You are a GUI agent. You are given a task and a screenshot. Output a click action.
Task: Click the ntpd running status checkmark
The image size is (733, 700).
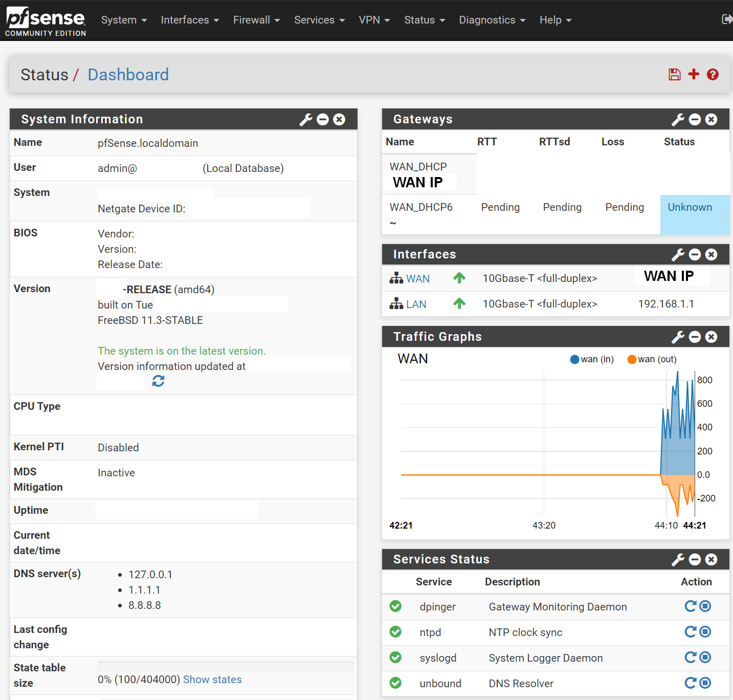coord(395,632)
